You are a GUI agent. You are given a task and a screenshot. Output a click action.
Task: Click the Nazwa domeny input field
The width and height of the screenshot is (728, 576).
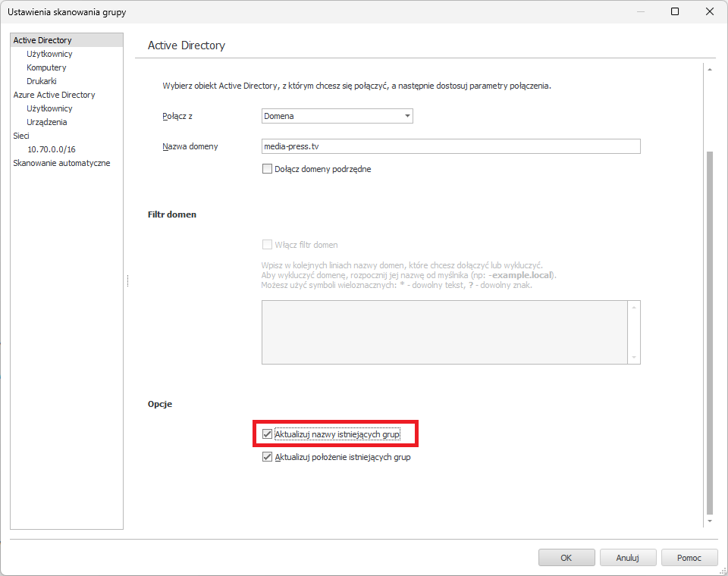[450, 146]
